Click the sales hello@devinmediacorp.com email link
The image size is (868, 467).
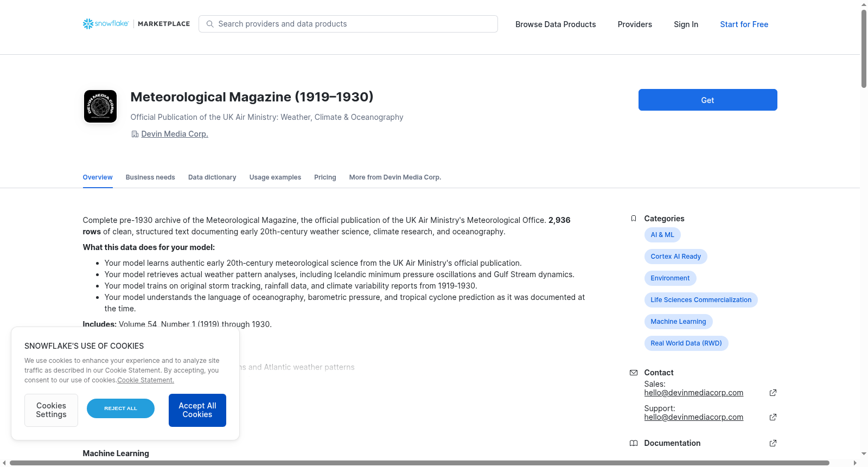(694, 393)
